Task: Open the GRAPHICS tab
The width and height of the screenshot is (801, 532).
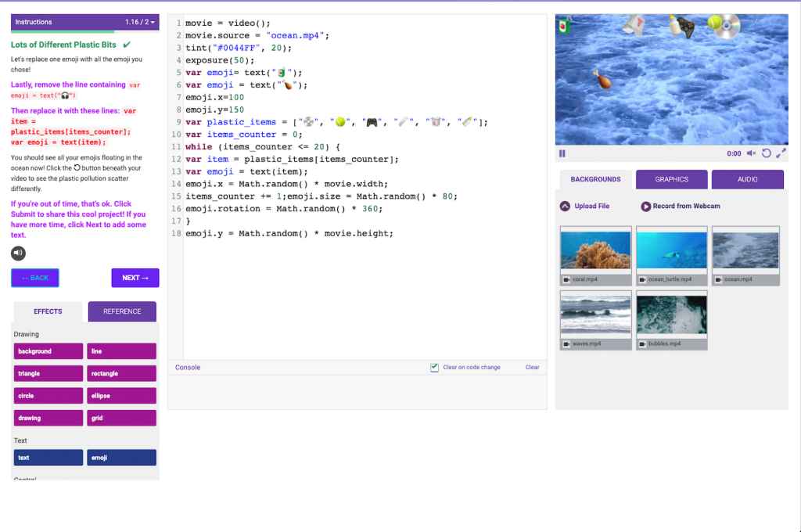Action: [672, 179]
